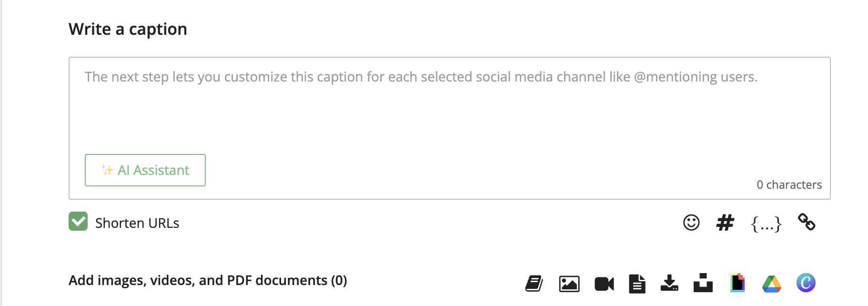This screenshot has height=306, width=868.
Task: Add an image with picture icon
Action: pos(569,284)
